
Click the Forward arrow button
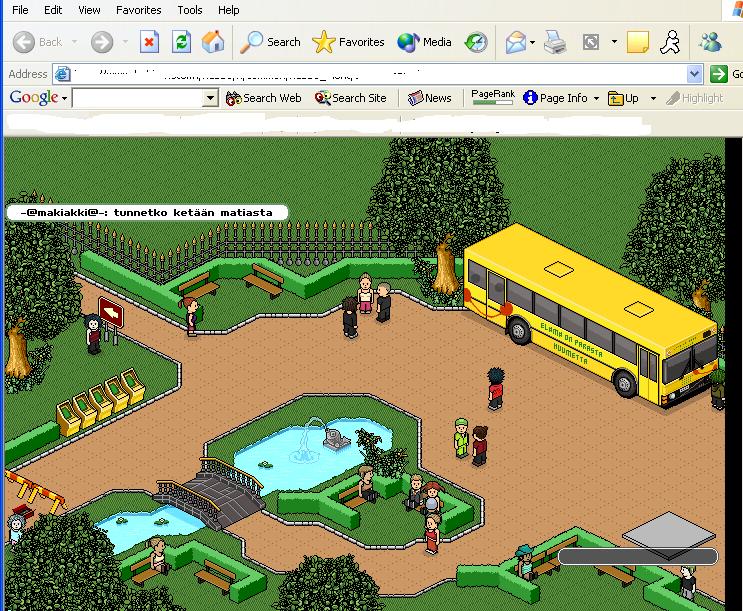point(102,42)
